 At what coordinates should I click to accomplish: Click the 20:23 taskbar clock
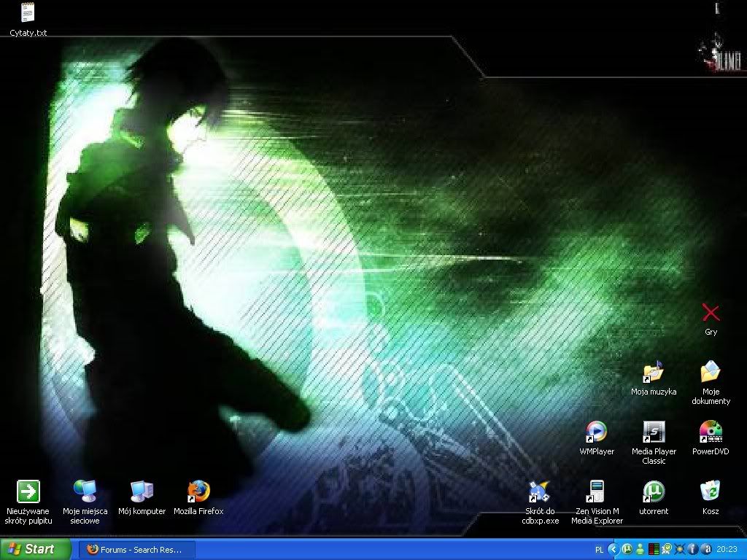(x=727, y=550)
